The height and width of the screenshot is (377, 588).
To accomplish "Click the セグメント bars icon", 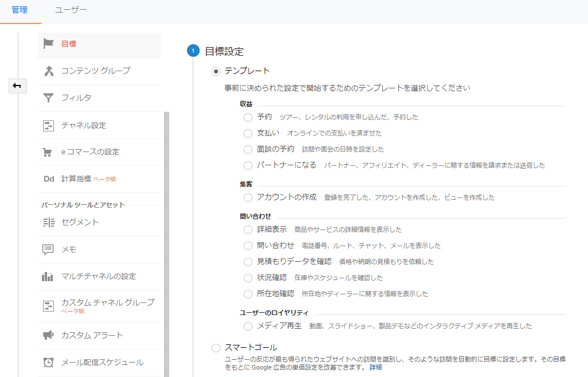I will (x=49, y=223).
